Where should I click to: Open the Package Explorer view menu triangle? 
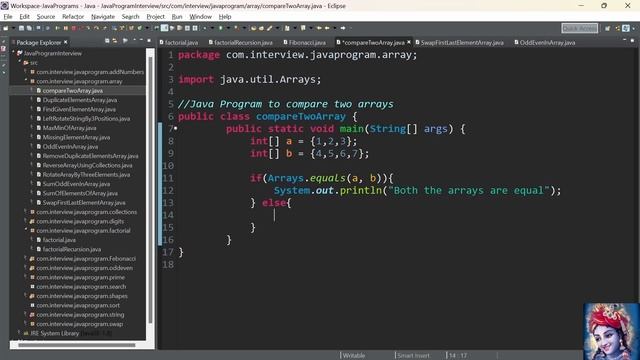tap(135, 40)
